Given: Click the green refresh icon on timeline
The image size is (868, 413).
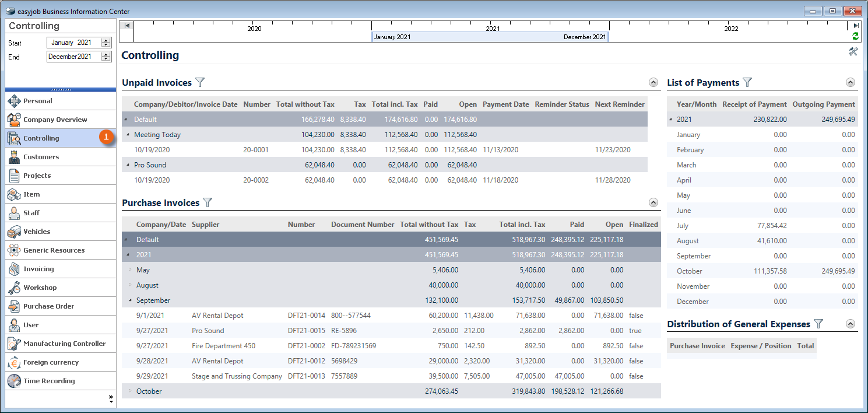Looking at the screenshot, I should point(855,36).
